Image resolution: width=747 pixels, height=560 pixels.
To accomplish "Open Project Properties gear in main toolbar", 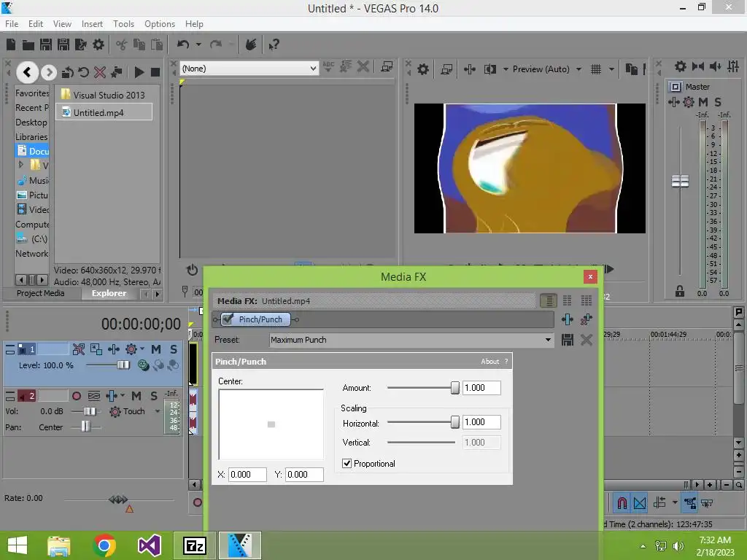I will coord(98,44).
